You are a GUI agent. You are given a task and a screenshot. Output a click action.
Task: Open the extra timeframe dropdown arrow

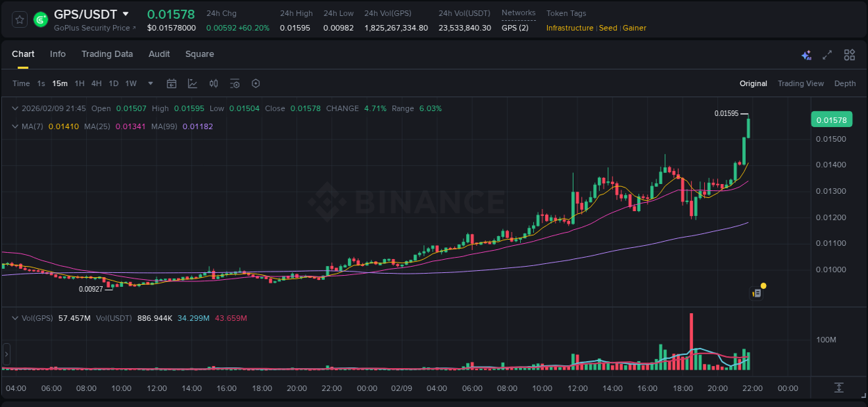(x=149, y=83)
